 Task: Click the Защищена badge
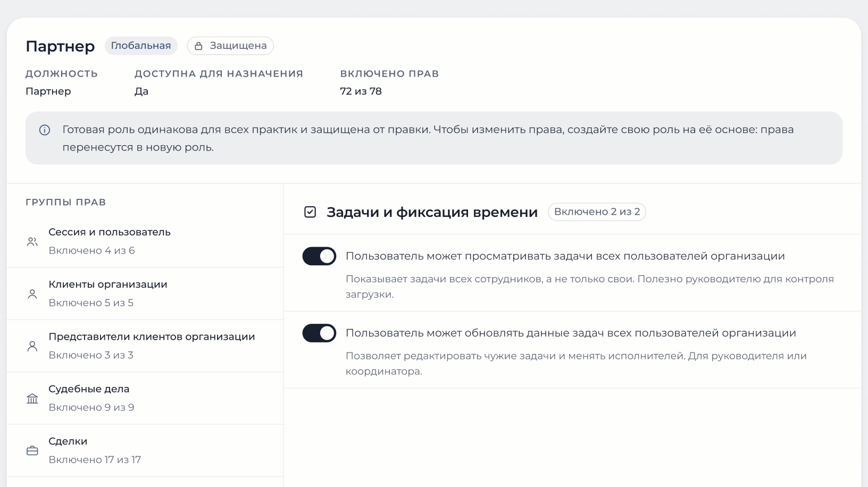pyautogui.click(x=230, y=46)
